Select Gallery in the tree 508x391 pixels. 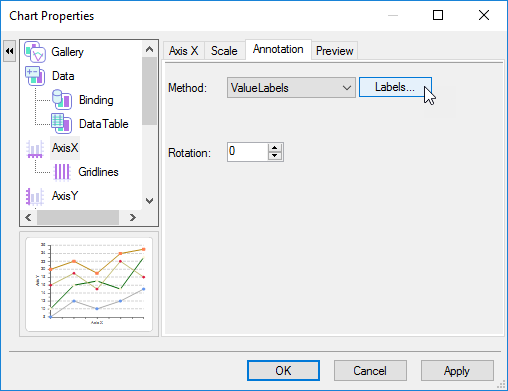click(68, 52)
